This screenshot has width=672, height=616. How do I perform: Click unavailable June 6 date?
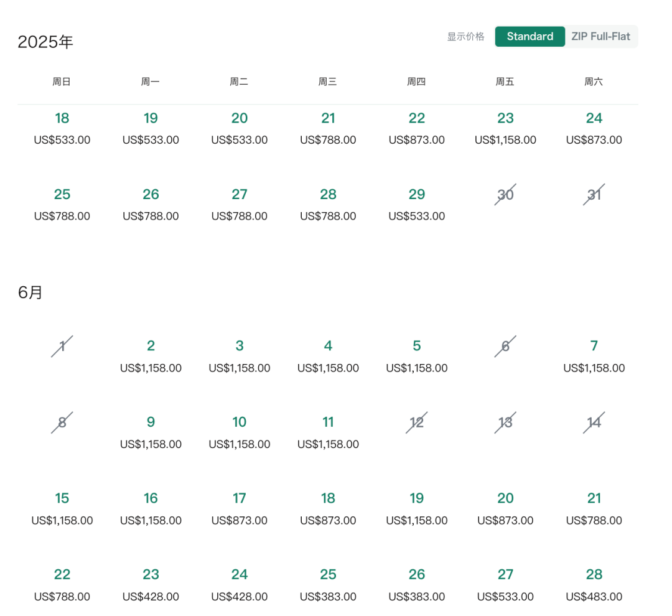[506, 347]
